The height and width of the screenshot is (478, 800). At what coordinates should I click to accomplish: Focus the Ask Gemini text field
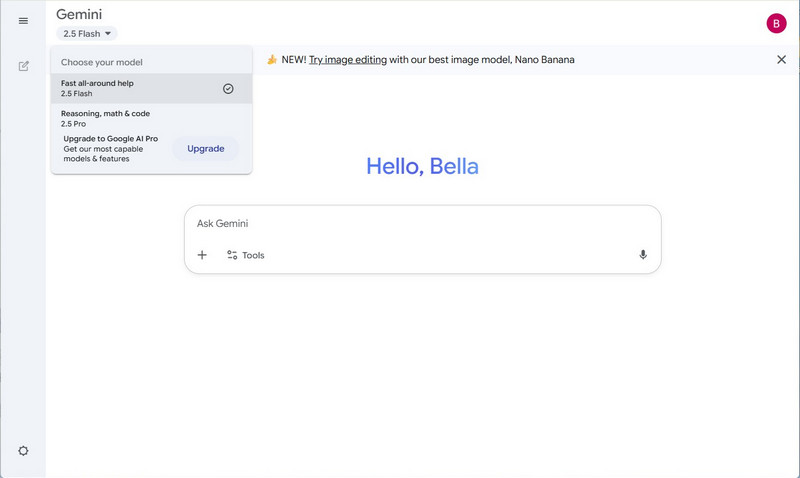(420, 224)
